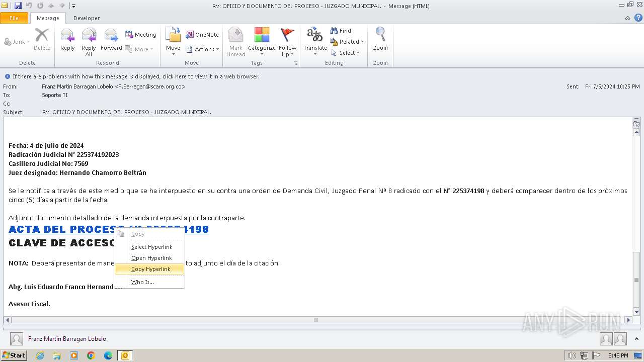This screenshot has height=362, width=644.
Task: Choose Copy Hyperlink in context menu
Action: click(150, 269)
